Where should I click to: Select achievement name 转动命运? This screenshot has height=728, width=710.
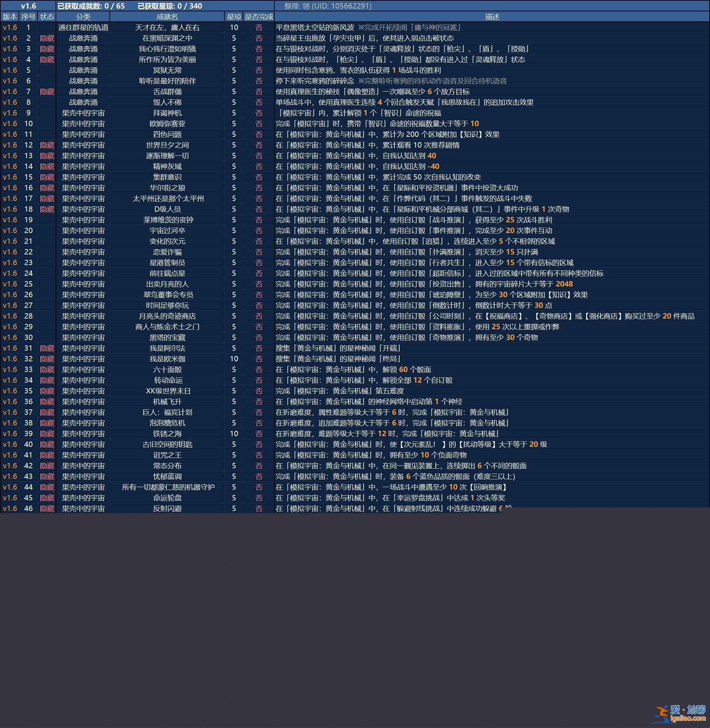[x=168, y=381]
